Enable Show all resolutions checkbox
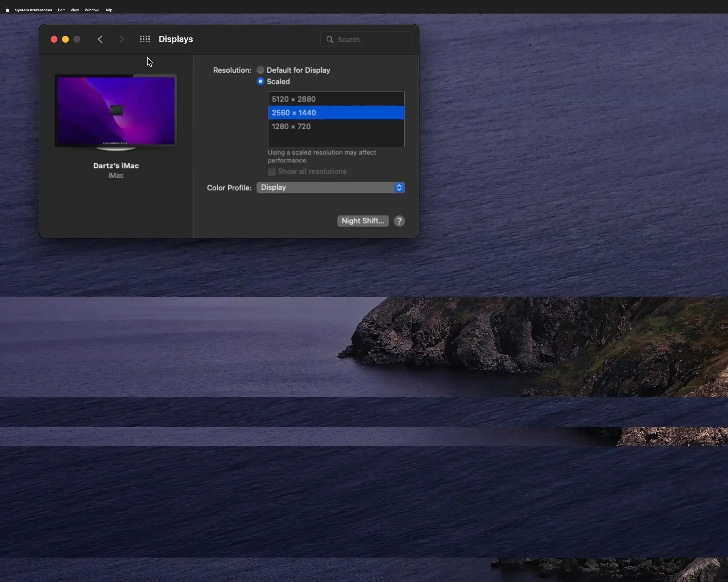This screenshot has width=728, height=582. 272,171
